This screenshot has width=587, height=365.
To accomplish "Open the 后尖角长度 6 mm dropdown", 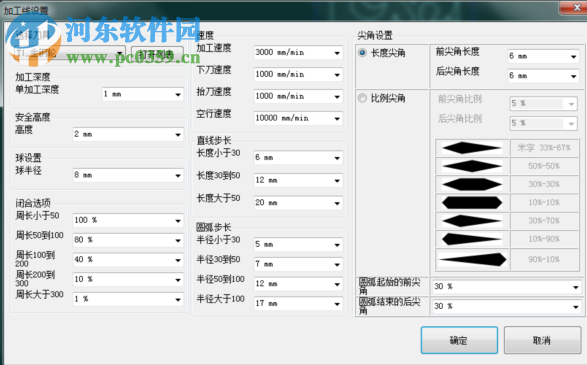I will click(543, 76).
